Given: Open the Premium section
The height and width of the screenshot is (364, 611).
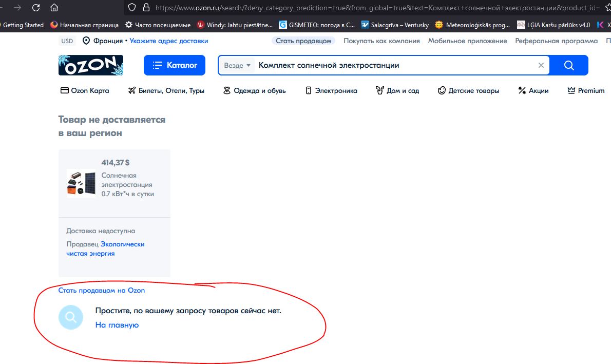Looking at the screenshot, I should coord(586,90).
